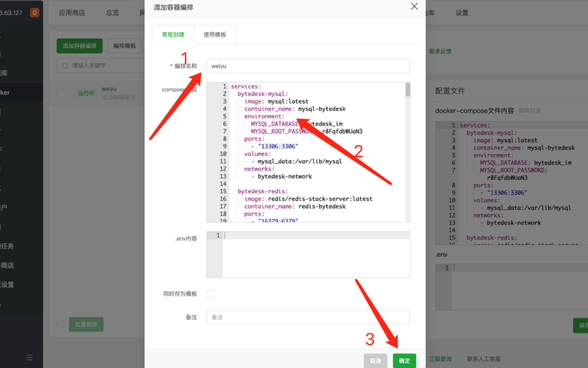
Task: Click the 正版查询 footer link
Action: point(440,359)
